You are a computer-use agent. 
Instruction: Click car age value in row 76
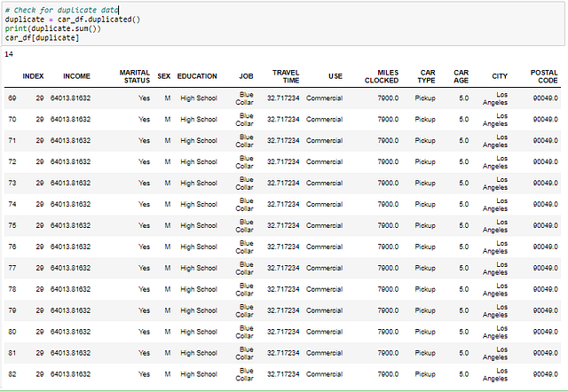tap(463, 247)
